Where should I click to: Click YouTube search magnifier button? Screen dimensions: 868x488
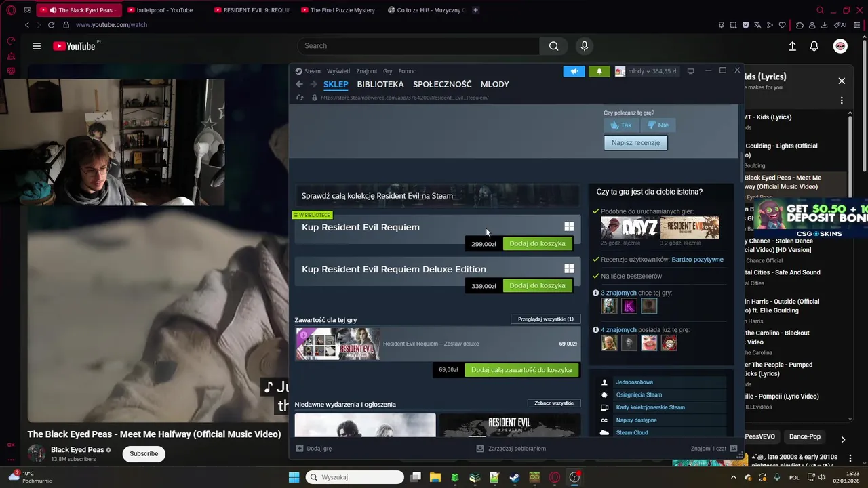pyautogui.click(x=554, y=46)
